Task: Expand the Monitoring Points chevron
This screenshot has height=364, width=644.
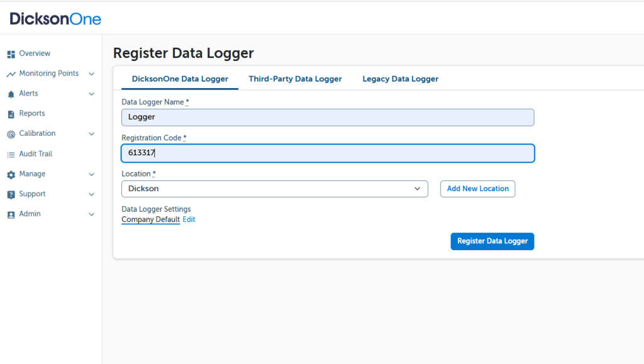Action: pos(91,74)
